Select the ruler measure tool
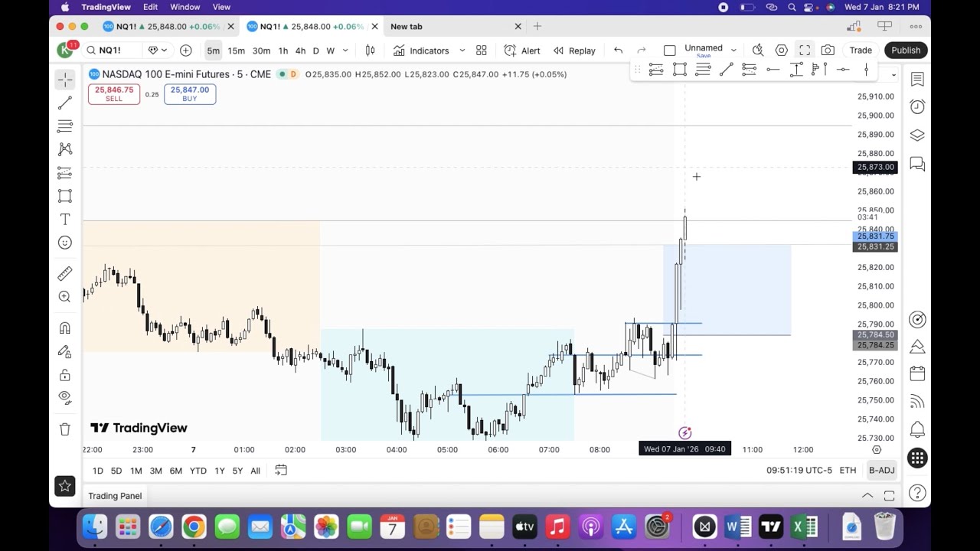The image size is (980, 551). click(x=65, y=273)
